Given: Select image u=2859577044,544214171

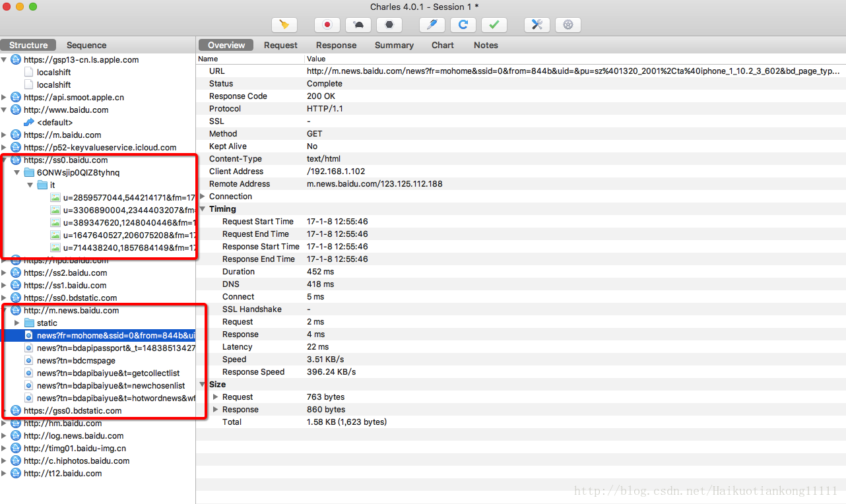Looking at the screenshot, I should tap(129, 197).
